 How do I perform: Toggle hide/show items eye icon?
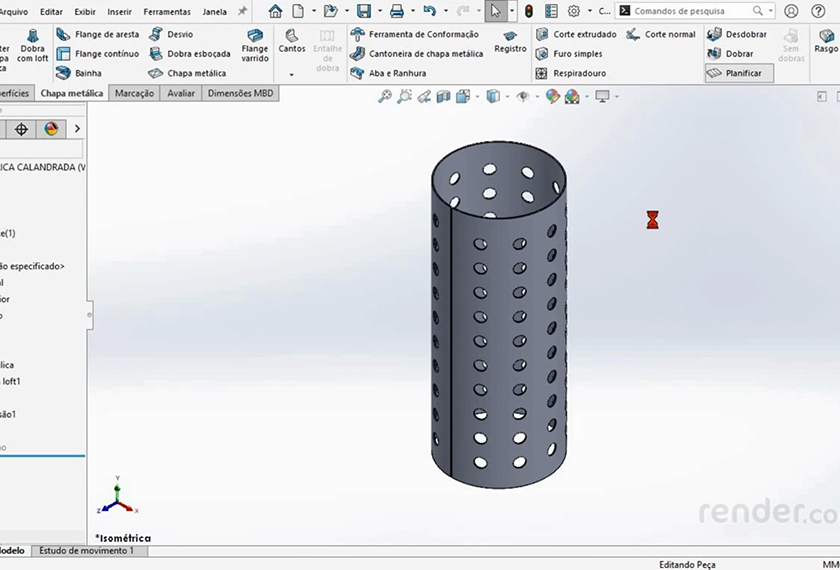point(522,97)
